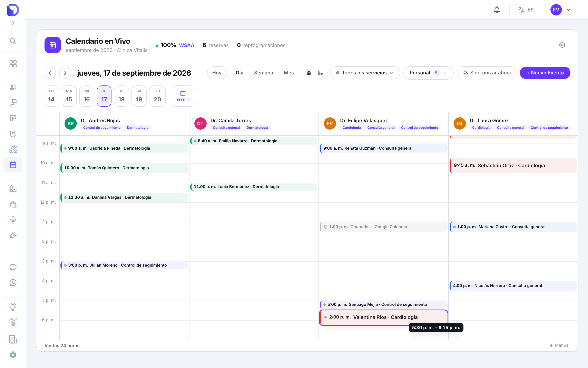The width and height of the screenshot is (588, 368).
Task: Click the LG avatar of Dr. Laura Gómez
Action: (x=459, y=123)
